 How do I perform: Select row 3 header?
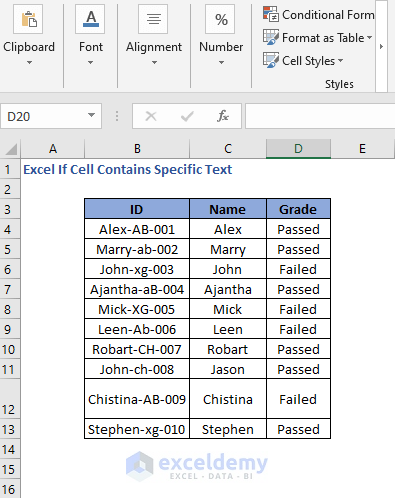click(10, 209)
